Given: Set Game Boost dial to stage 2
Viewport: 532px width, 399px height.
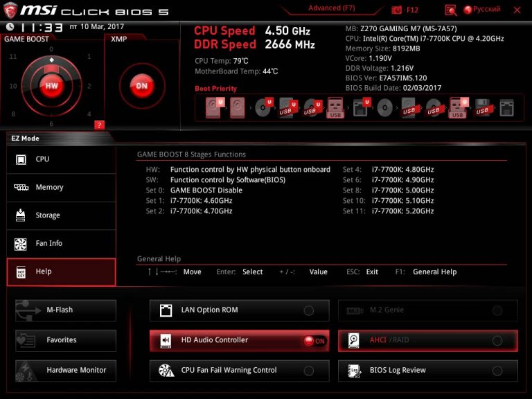Looking at the screenshot, I should (x=89, y=86).
